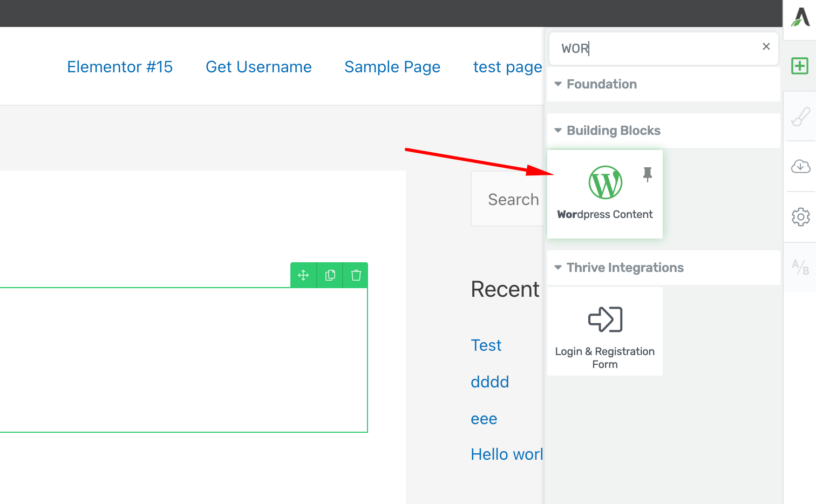
Task: Click the A/B test icon
Action: [x=800, y=267]
